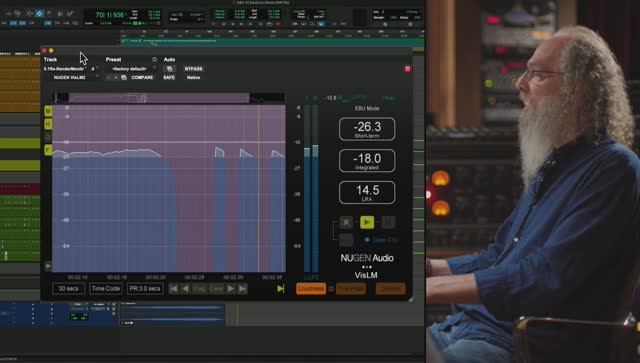
Task: Click the small play arrow below the F button
Action: [48, 266]
